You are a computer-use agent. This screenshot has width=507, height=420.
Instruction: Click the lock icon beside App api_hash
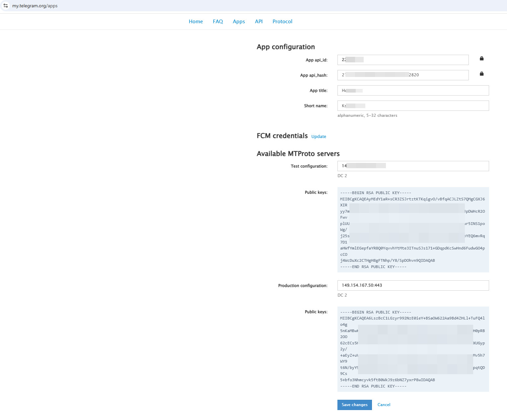coord(482,74)
